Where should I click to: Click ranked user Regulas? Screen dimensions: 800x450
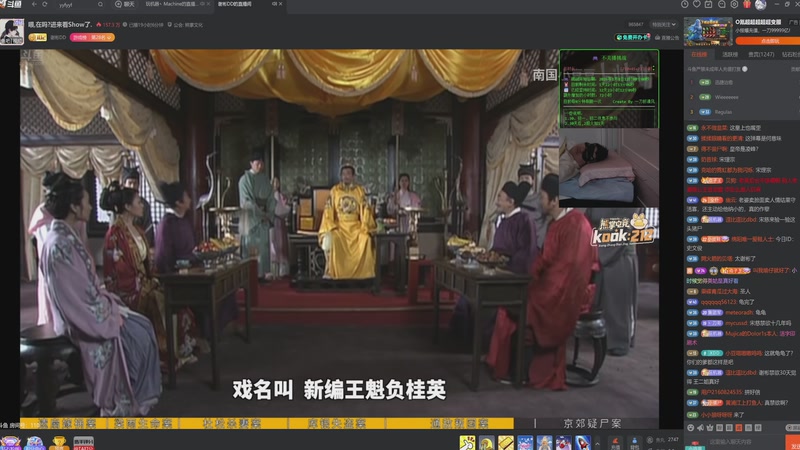coord(723,112)
